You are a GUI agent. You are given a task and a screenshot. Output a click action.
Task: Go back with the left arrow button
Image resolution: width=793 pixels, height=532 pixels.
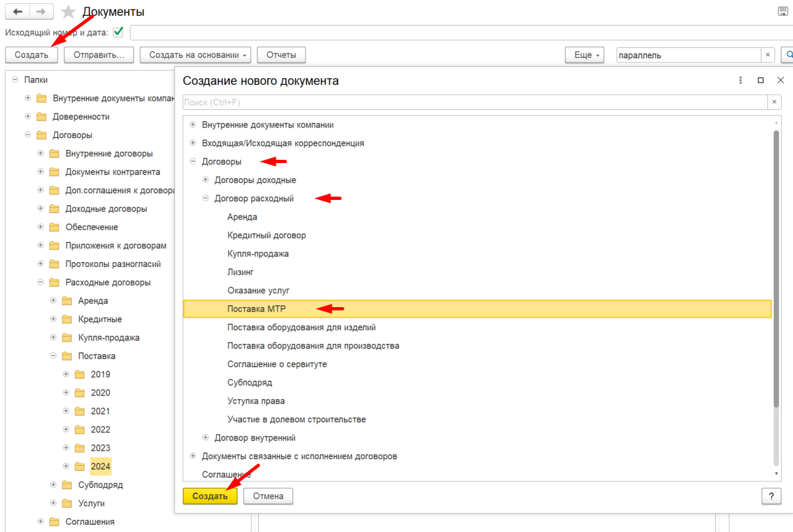click(18, 12)
